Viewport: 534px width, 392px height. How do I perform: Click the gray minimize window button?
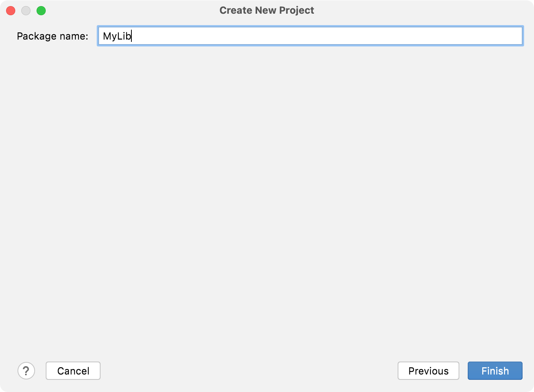[x=26, y=11]
